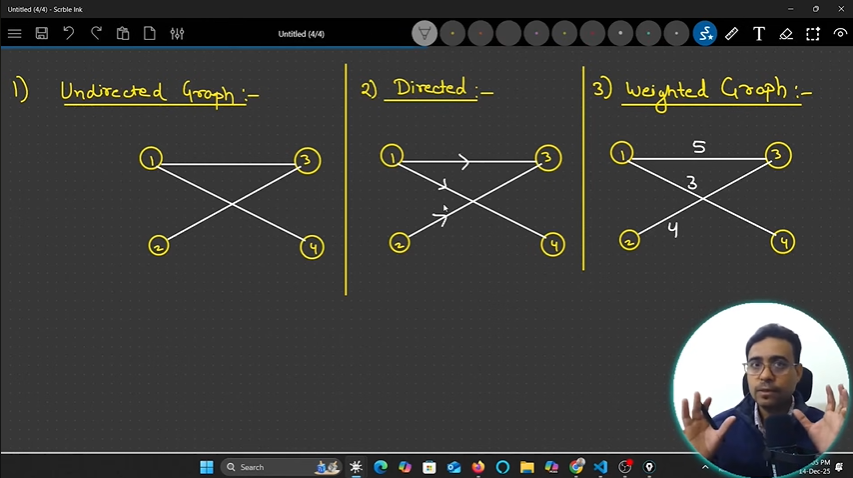Click the edge weight 5 label

pyautogui.click(x=699, y=147)
